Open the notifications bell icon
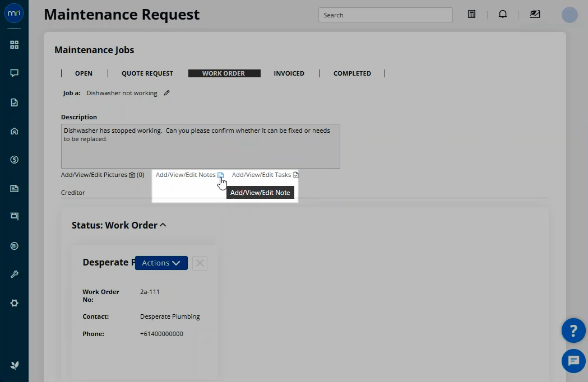 (502, 14)
